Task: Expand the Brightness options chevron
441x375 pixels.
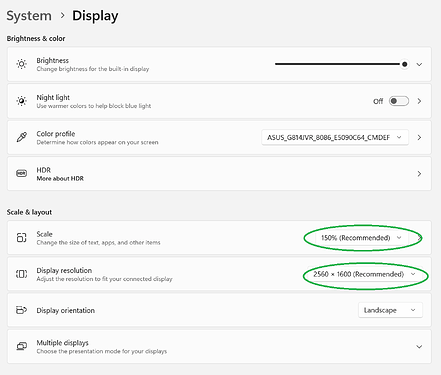Action: 419,64
